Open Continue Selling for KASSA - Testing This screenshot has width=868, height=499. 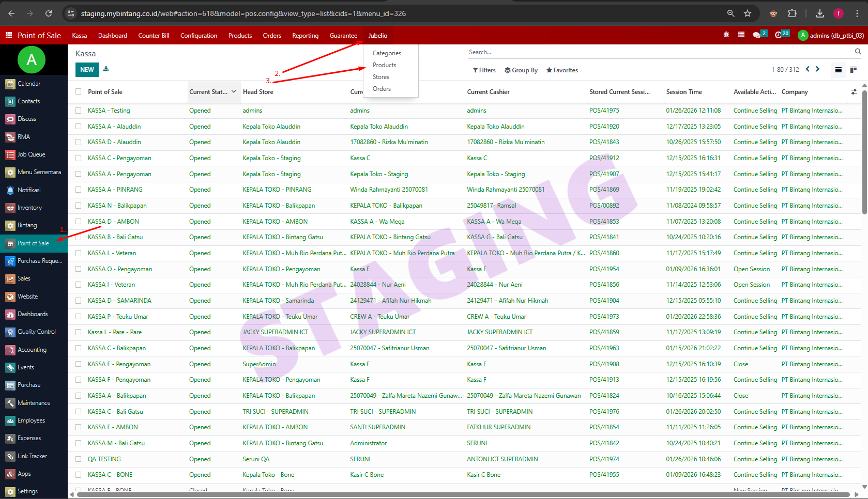click(x=755, y=111)
